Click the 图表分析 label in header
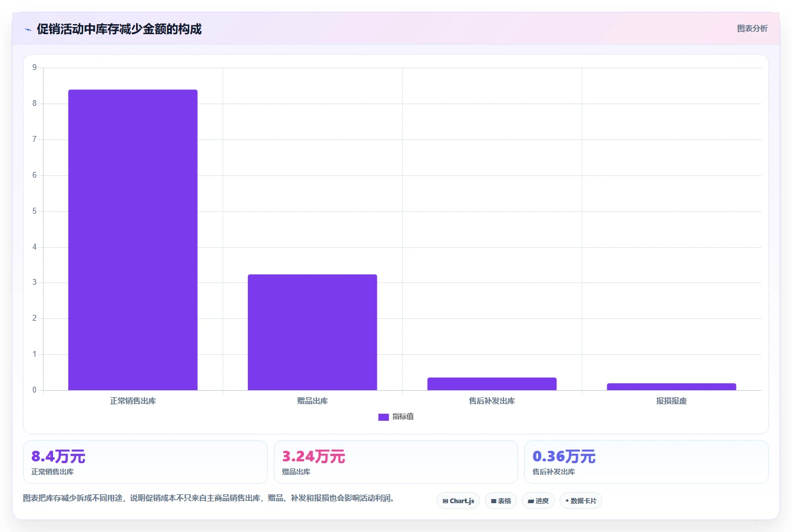This screenshot has height=532, width=792. tap(752, 28)
